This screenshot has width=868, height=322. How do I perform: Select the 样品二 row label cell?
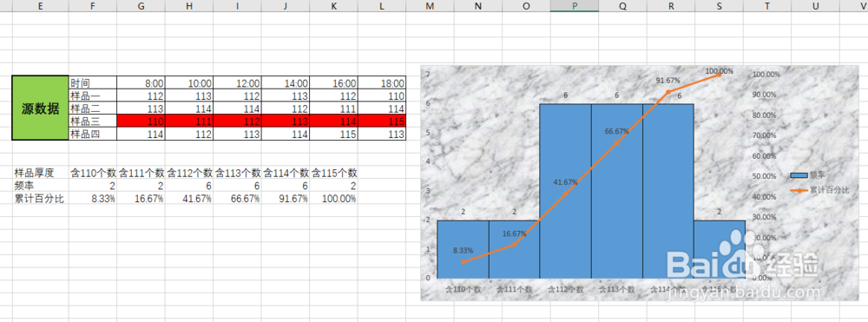[x=93, y=108]
